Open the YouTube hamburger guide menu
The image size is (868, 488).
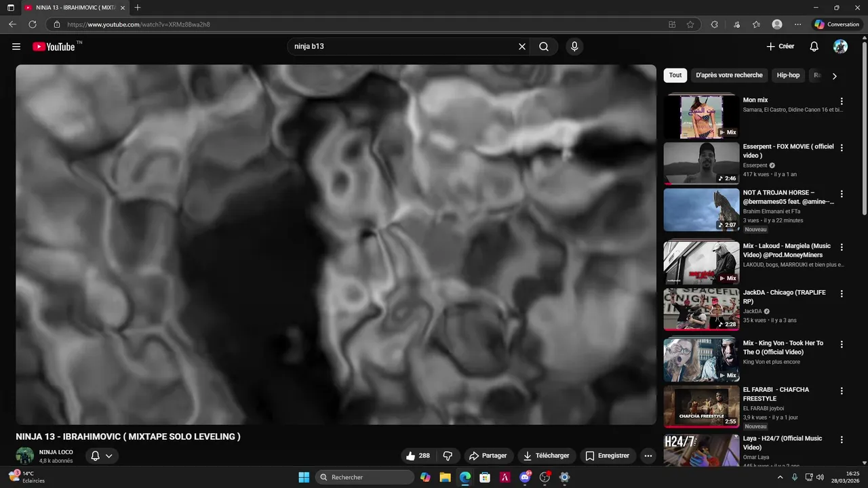(x=16, y=47)
